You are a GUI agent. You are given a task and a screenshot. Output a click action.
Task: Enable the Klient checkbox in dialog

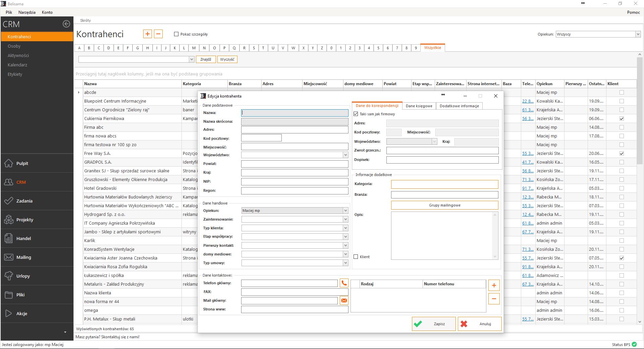(356, 257)
